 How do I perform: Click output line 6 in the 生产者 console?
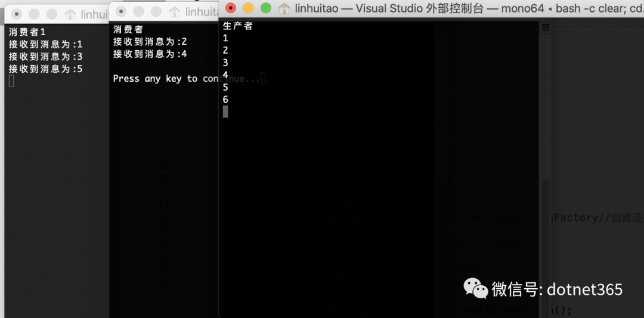pyautogui.click(x=225, y=100)
